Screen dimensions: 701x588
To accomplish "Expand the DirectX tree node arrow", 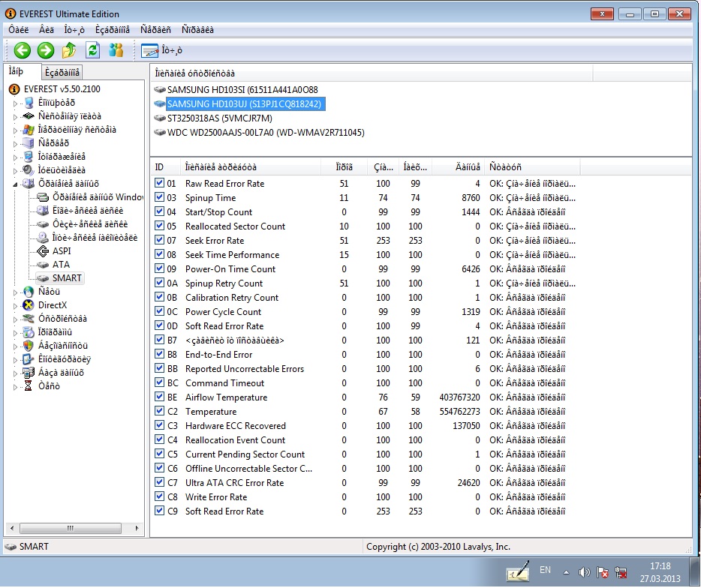I will pyautogui.click(x=15, y=306).
